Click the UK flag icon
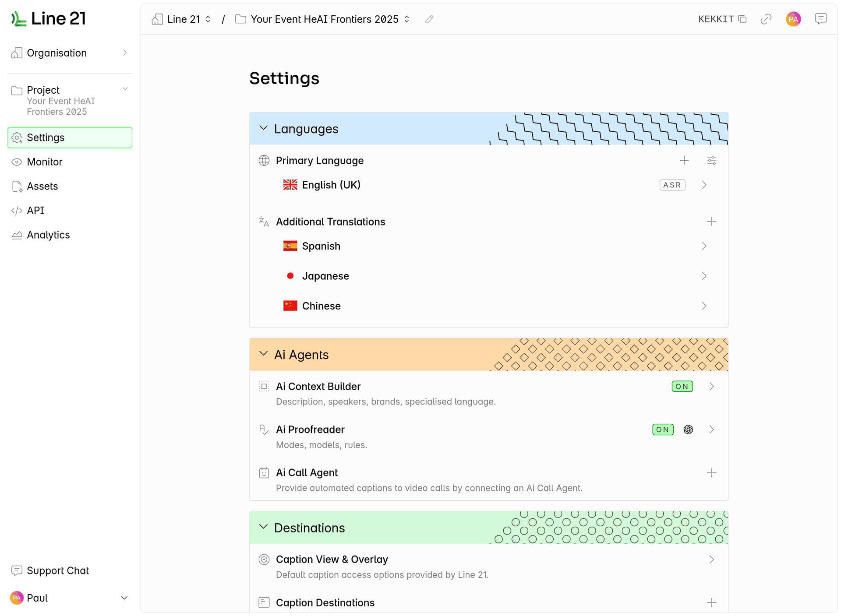 click(x=290, y=185)
